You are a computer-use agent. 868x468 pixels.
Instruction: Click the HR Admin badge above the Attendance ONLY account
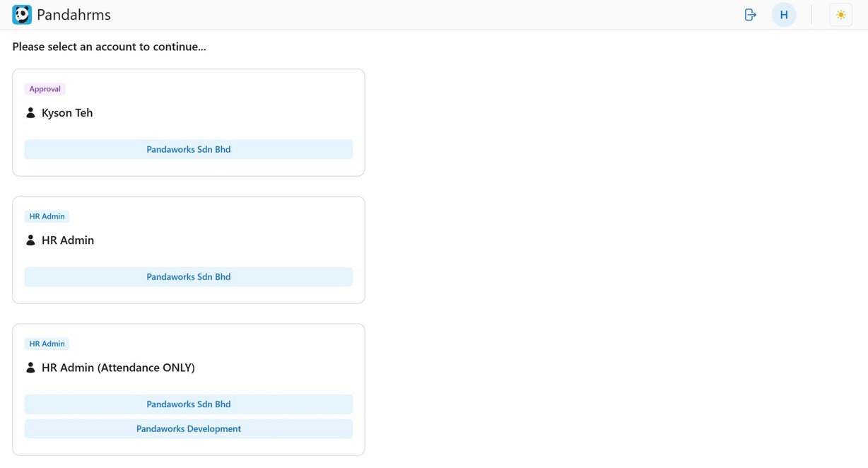tap(47, 344)
